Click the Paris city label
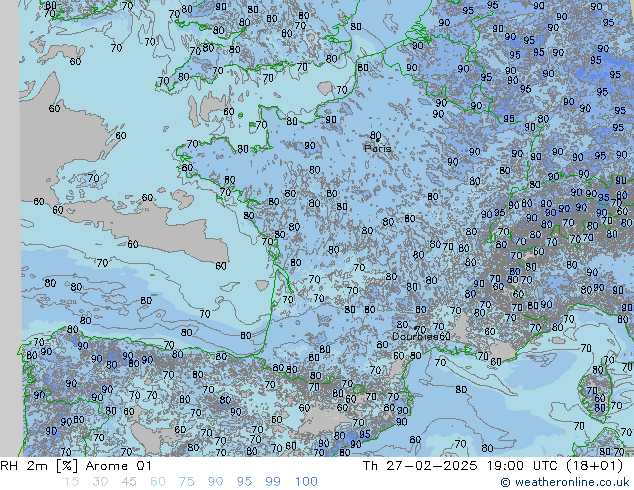 click(378, 148)
